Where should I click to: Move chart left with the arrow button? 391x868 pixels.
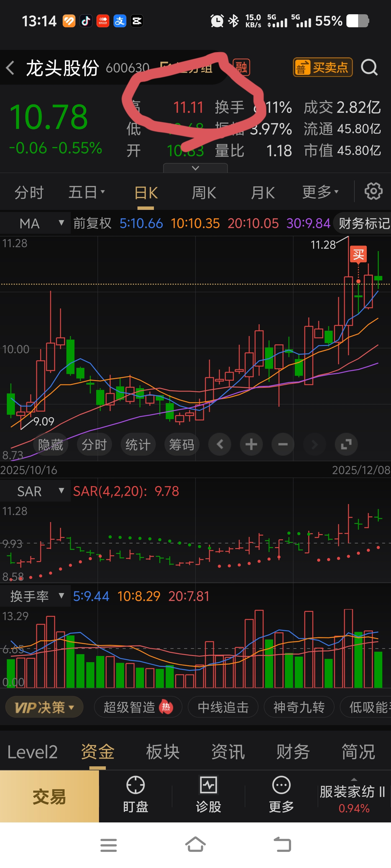click(x=220, y=445)
